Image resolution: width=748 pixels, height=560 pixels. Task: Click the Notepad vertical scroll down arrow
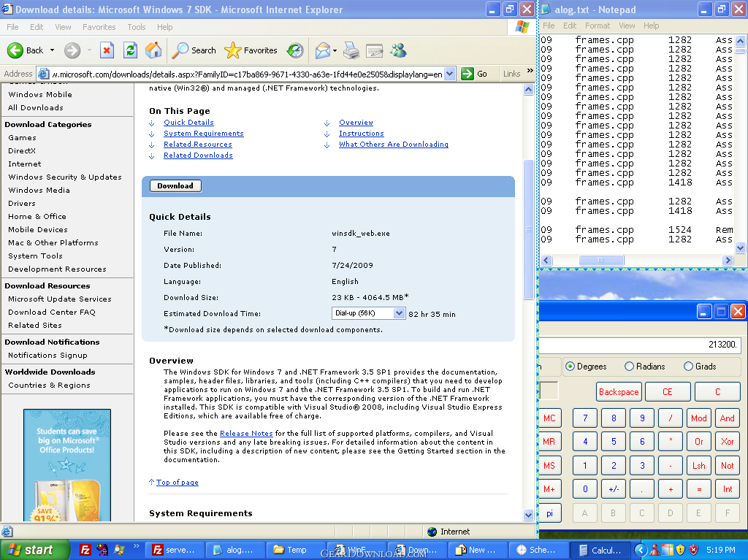[x=741, y=248]
